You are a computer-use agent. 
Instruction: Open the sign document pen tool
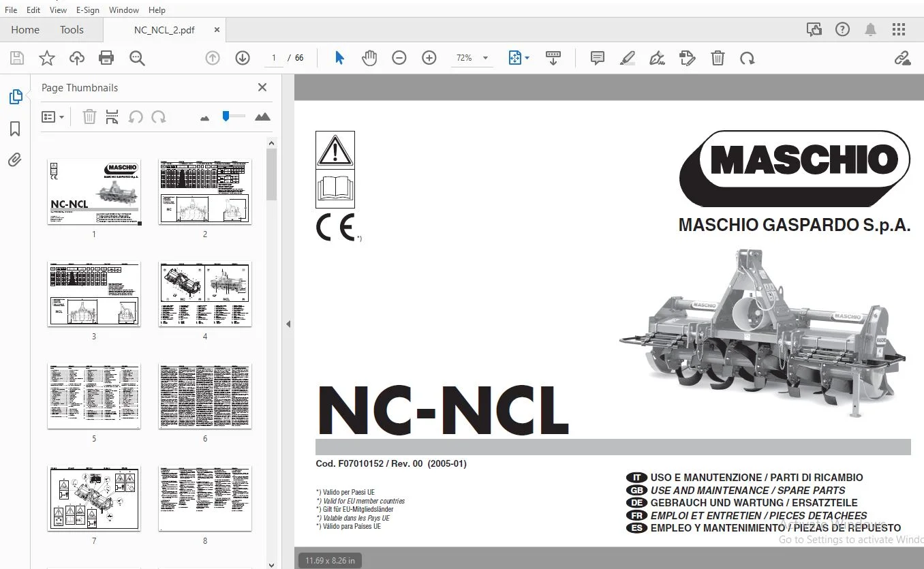click(x=658, y=59)
